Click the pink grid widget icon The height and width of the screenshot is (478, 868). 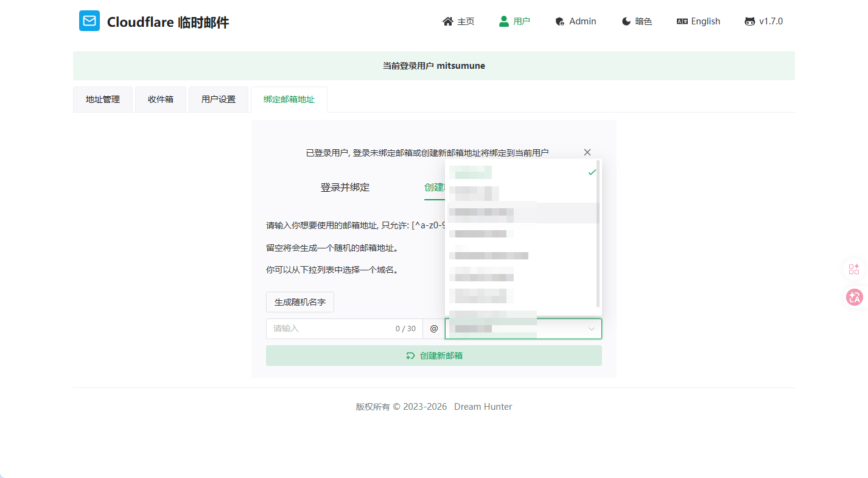click(x=854, y=269)
